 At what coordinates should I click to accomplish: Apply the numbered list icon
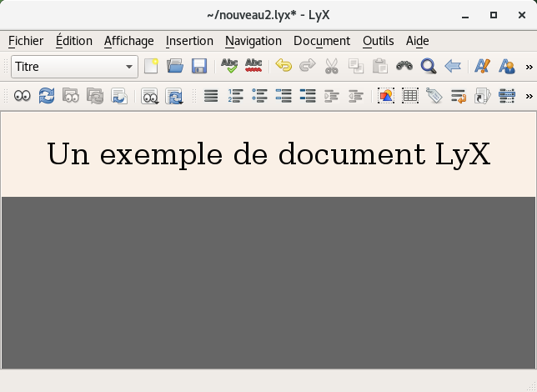click(235, 96)
